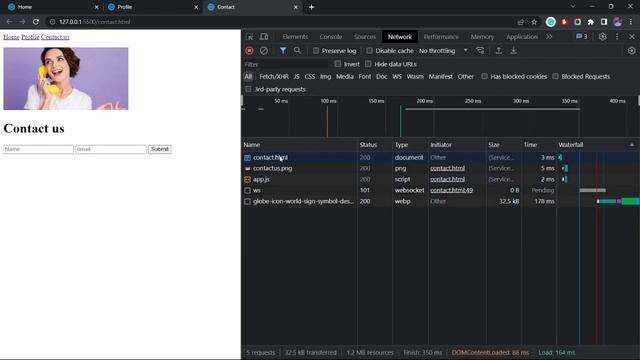
Task: Import a HAR file with the upload arrow
Action: click(x=498, y=51)
